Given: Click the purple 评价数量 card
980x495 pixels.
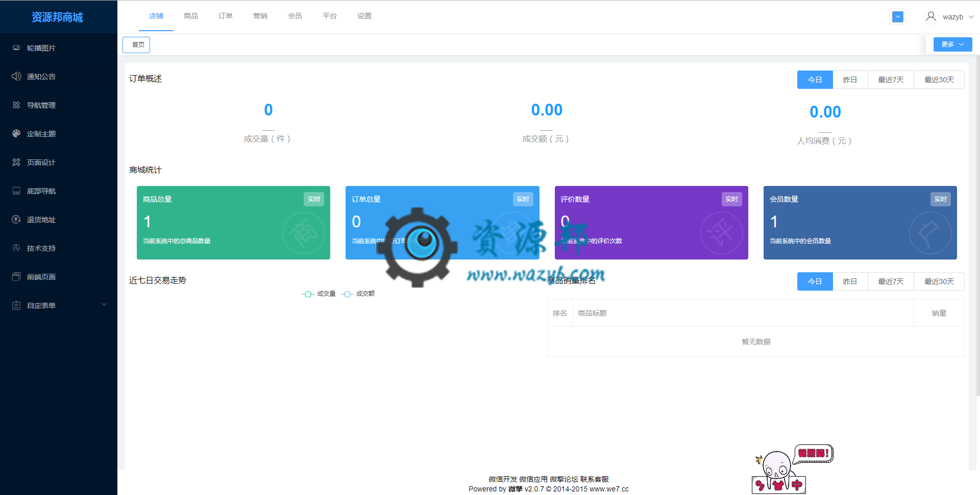Looking at the screenshot, I should click(x=651, y=223).
